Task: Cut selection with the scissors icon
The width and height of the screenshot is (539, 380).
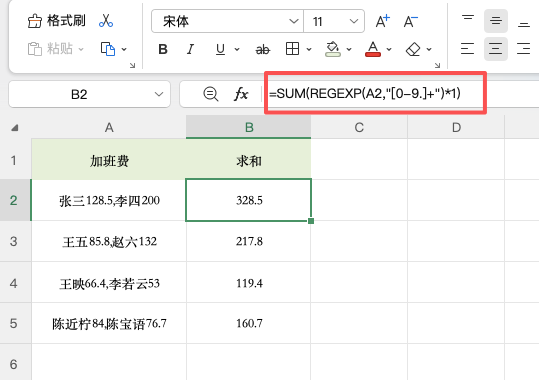Action: click(x=106, y=21)
